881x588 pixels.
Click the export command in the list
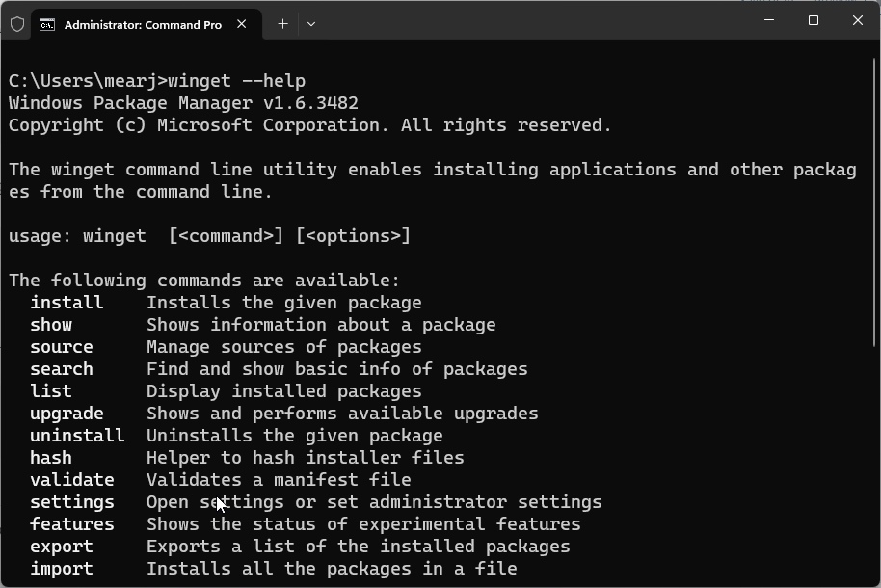61,546
